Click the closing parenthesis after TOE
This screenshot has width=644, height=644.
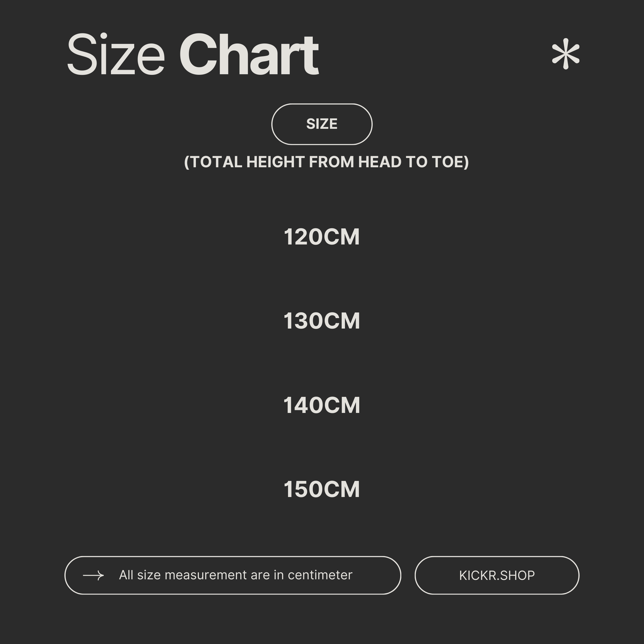coord(466,162)
